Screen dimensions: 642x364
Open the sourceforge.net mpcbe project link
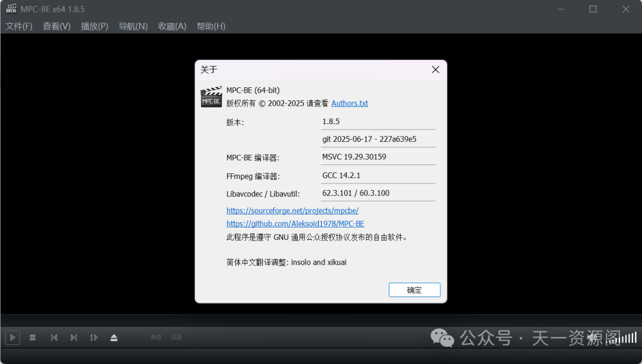tap(292, 211)
